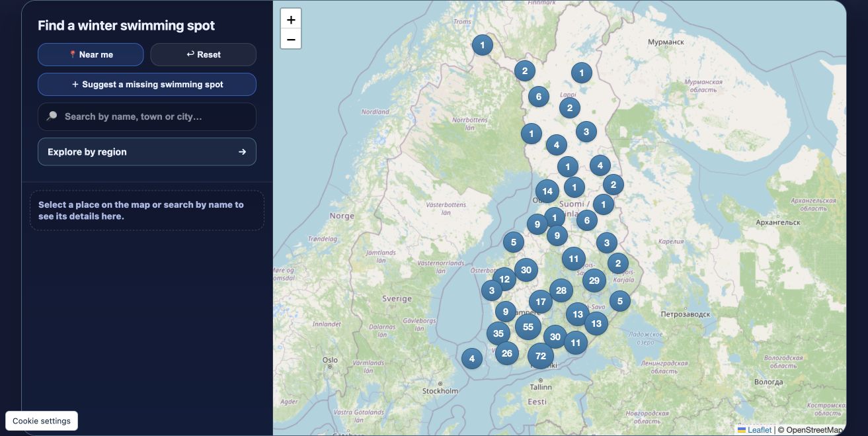Click the Архангельск city label
Viewport: 868px width, 436px height.
pos(778,222)
